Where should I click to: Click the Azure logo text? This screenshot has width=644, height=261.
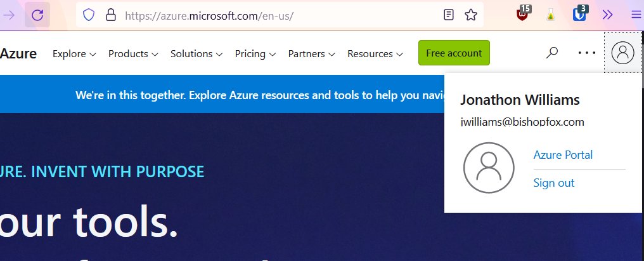(x=18, y=53)
